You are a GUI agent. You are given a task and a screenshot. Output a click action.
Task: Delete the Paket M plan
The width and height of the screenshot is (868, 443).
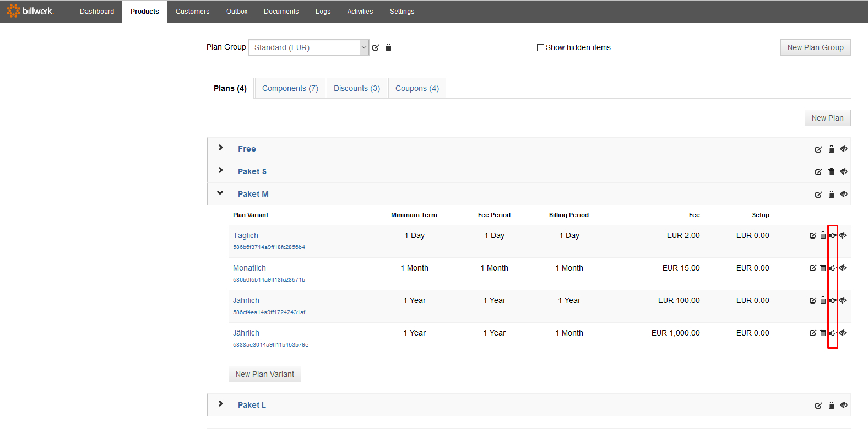831,195
